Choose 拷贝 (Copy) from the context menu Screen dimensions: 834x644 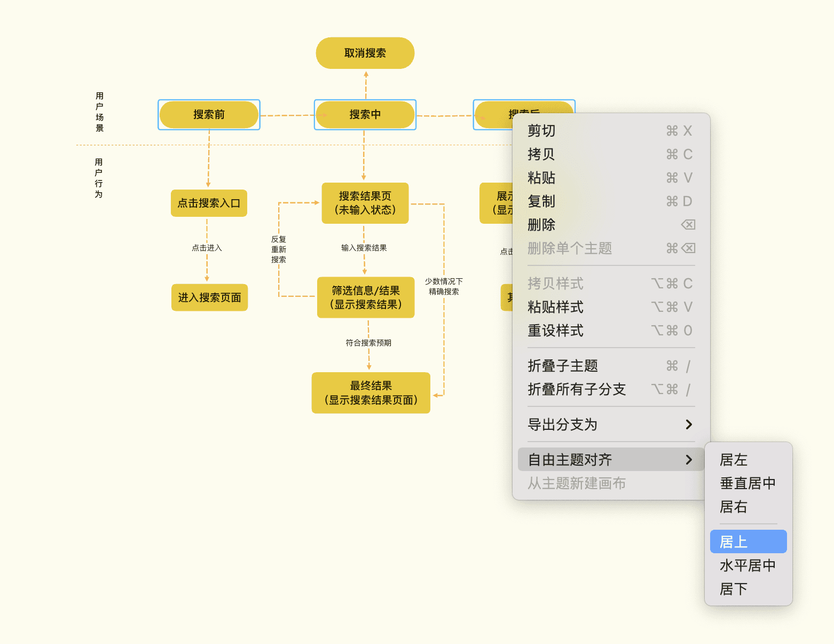pyautogui.click(x=541, y=154)
